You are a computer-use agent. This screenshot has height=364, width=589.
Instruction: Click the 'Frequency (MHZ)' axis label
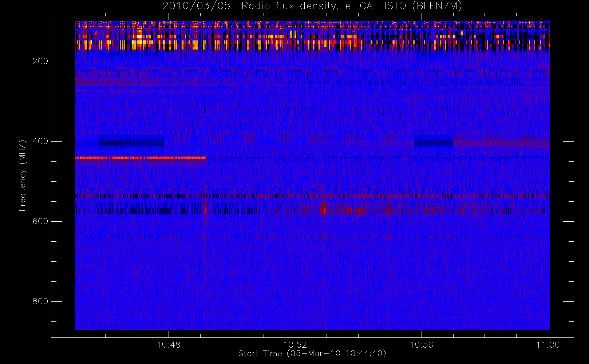point(23,175)
